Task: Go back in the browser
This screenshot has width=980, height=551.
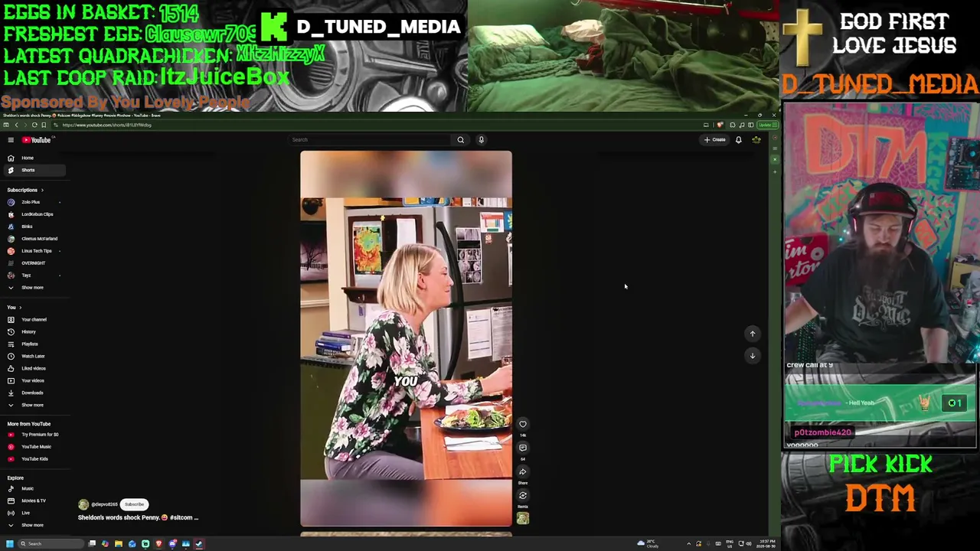Action: pos(16,126)
